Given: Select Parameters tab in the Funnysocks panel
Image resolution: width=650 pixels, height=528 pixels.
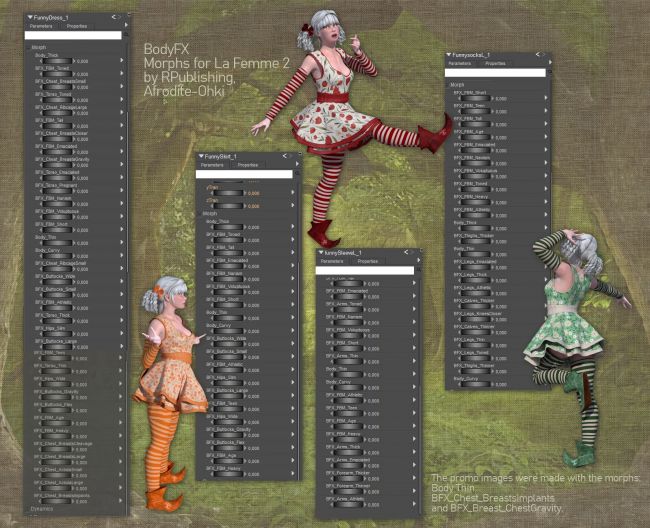Looking at the screenshot, I should (x=460, y=63).
